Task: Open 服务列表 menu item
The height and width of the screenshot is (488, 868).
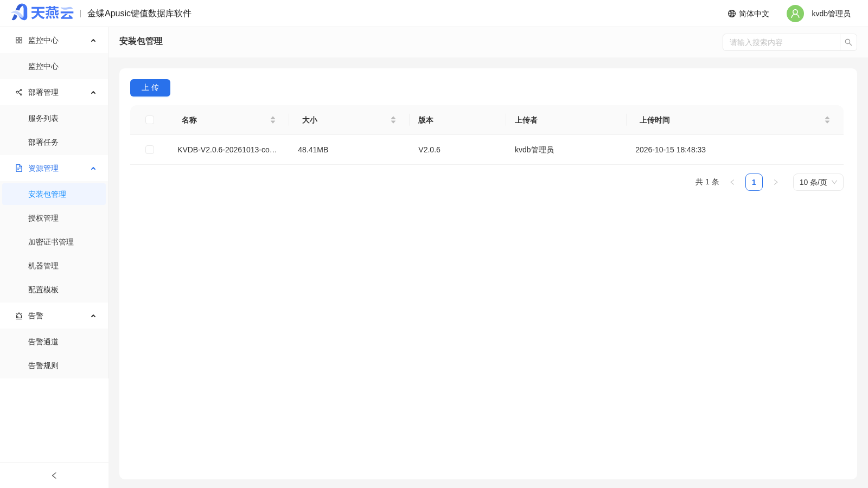Action: pyautogui.click(x=54, y=118)
